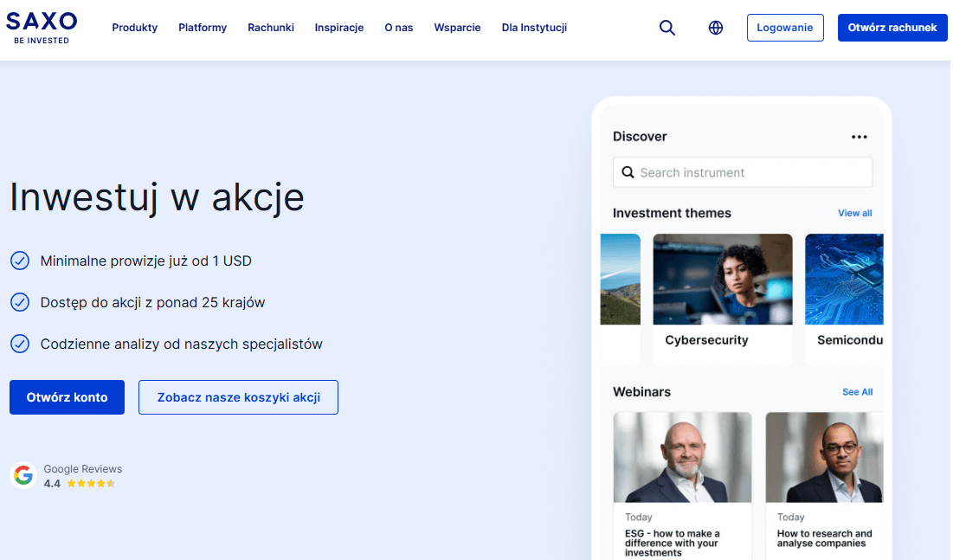
Task: Expand the Platformy menu
Action: [x=203, y=28]
